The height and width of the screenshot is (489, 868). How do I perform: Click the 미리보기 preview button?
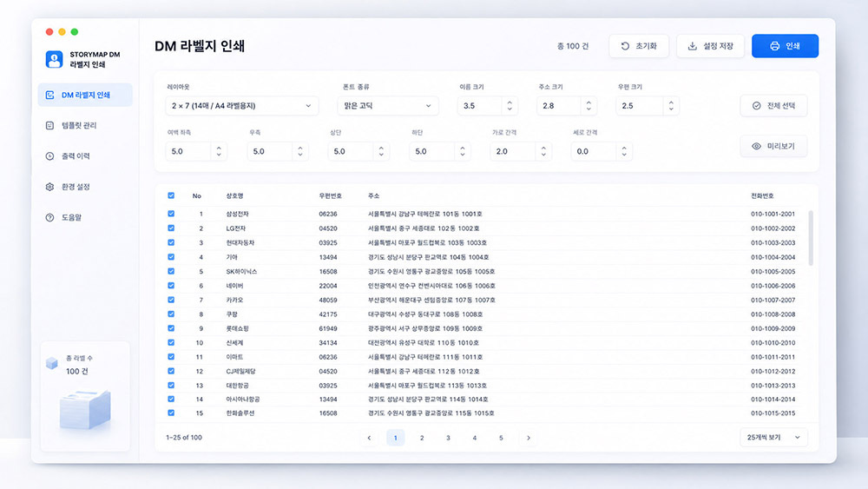tap(773, 146)
